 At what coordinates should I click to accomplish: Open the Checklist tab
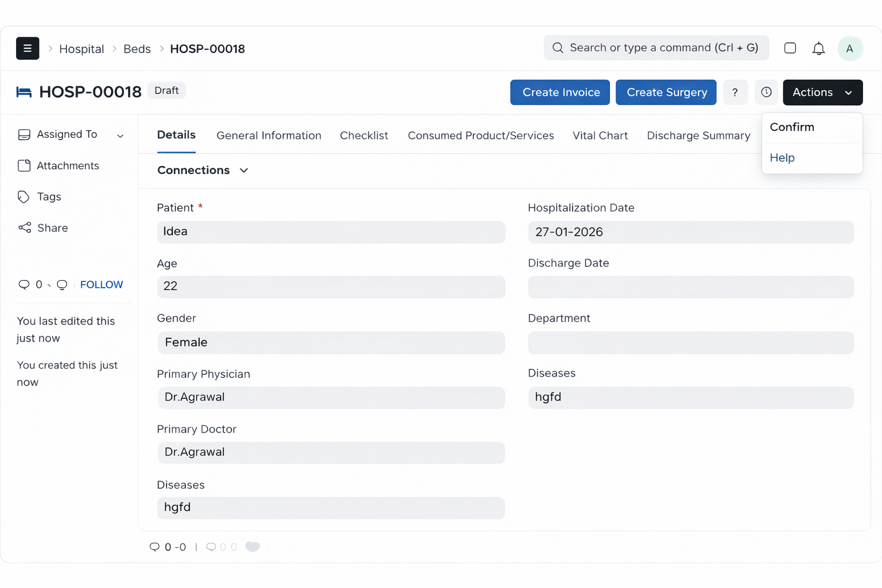[x=364, y=136]
